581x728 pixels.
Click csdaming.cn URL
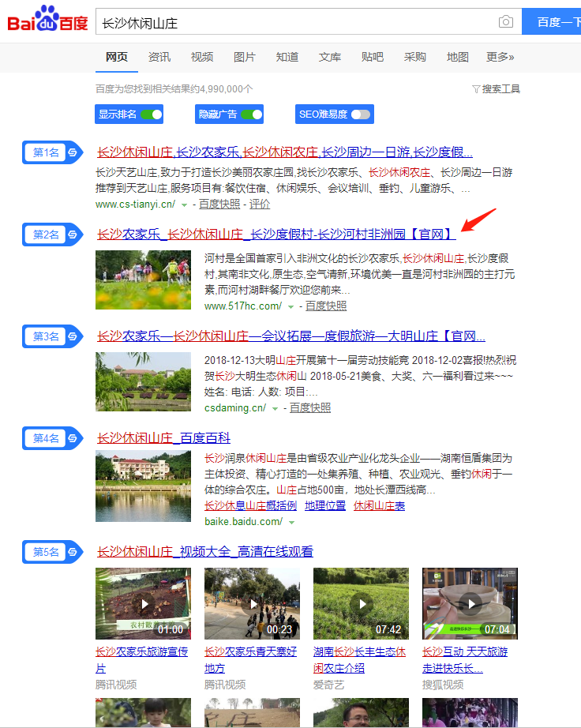[235, 408]
